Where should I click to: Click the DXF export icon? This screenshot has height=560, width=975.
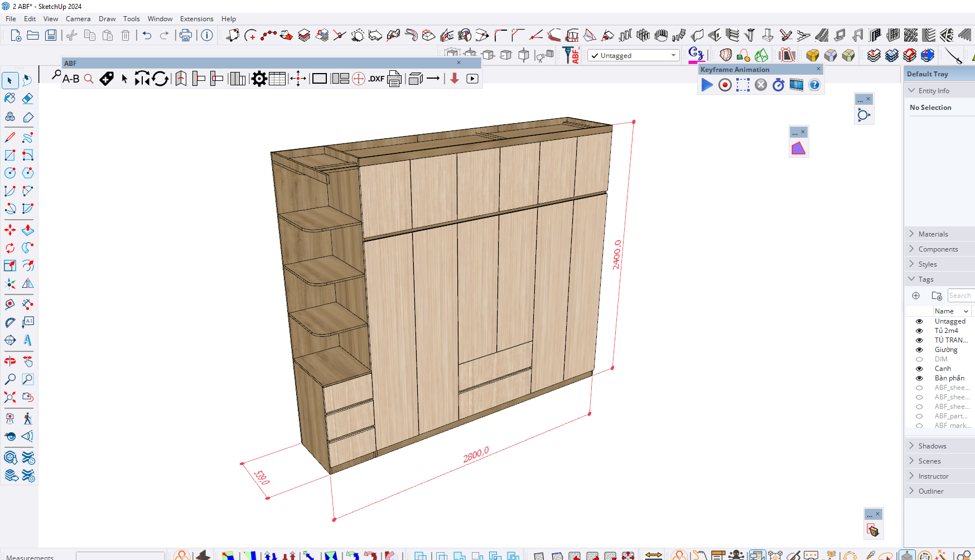(x=377, y=79)
